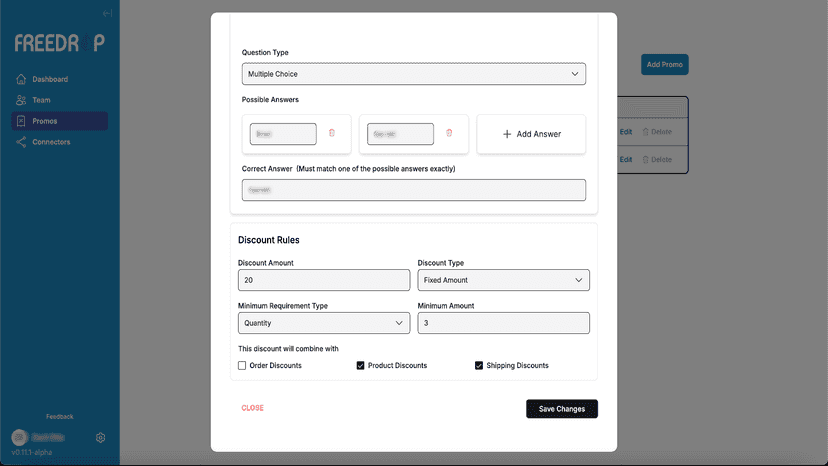Viewport: 828px width, 466px height.
Task: Open the Minimum Requirement Type dropdown
Action: pos(324,323)
